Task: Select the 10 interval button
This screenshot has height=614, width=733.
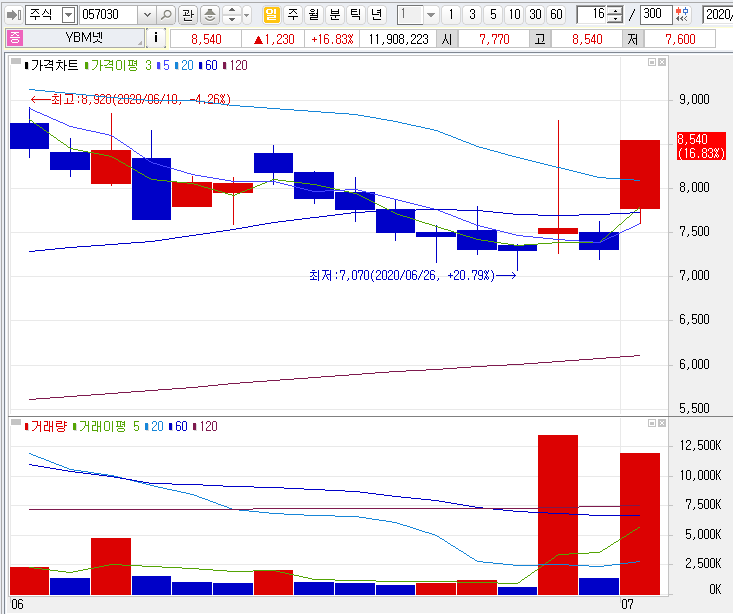Action: pyautogui.click(x=514, y=15)
